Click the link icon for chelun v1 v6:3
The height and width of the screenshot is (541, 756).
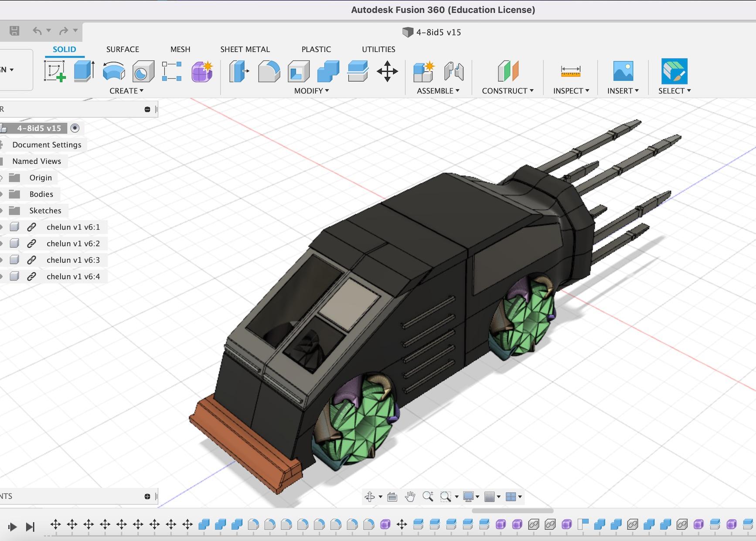click(31, 260)
